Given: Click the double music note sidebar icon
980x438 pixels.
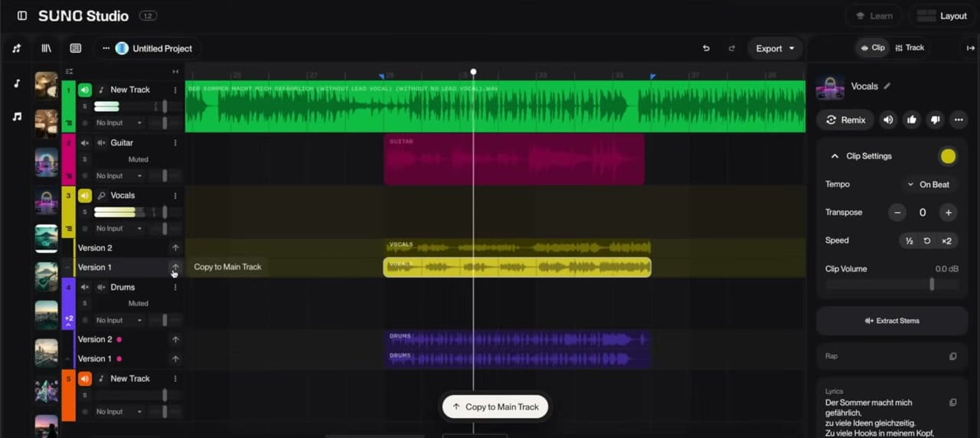Looking at the screenshot, I should pos(17,116).
